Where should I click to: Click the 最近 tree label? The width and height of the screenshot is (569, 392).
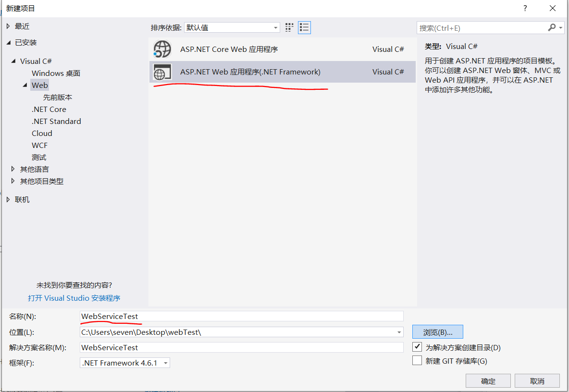click(22, 26)
